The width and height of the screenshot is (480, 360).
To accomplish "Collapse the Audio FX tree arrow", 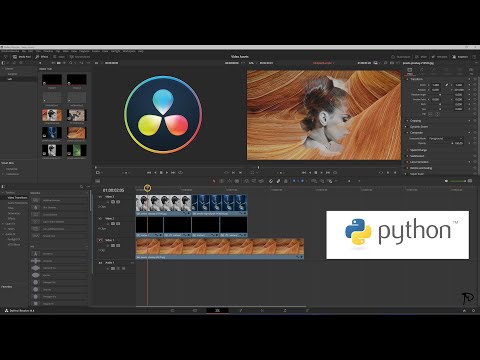I will pos(3,234).
